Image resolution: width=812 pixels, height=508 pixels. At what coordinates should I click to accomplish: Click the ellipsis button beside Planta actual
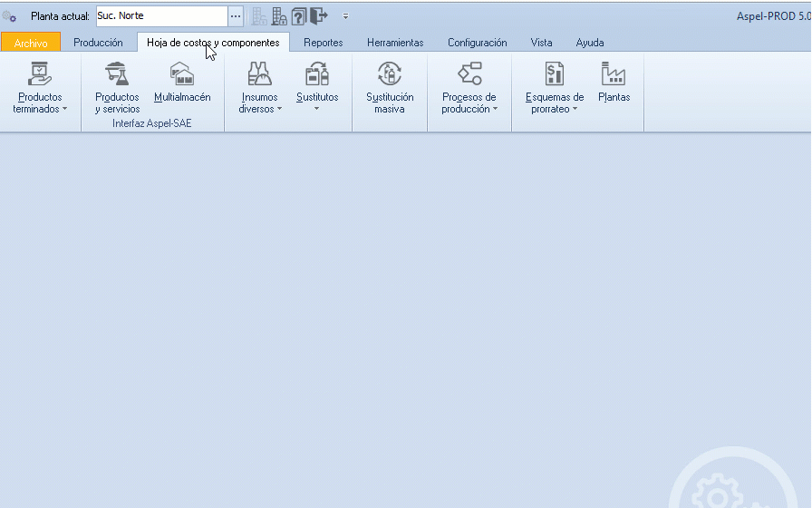[x=236, y=16]
